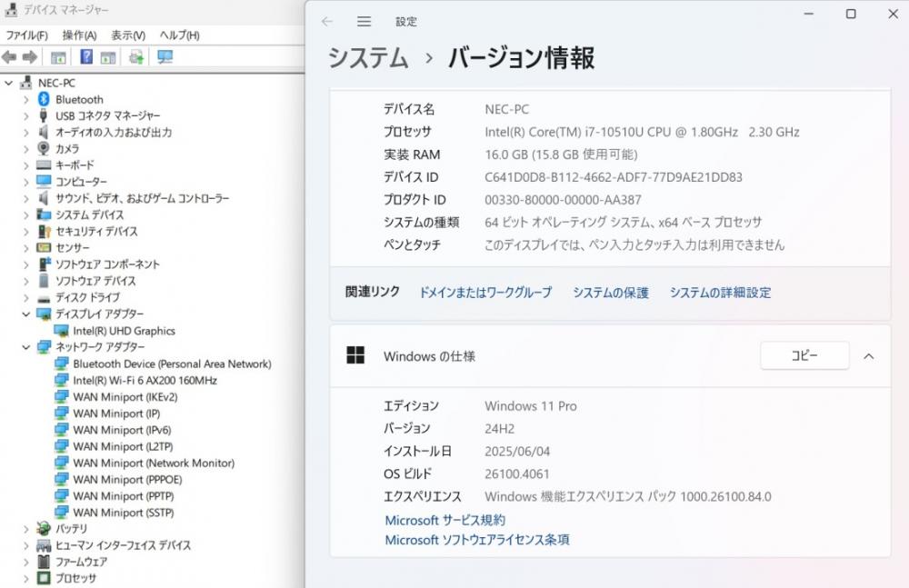The height and width of the screenshot is (588, 909).
Task: Open ドメインまたはワークグループ link
Action: pos(485,293)
